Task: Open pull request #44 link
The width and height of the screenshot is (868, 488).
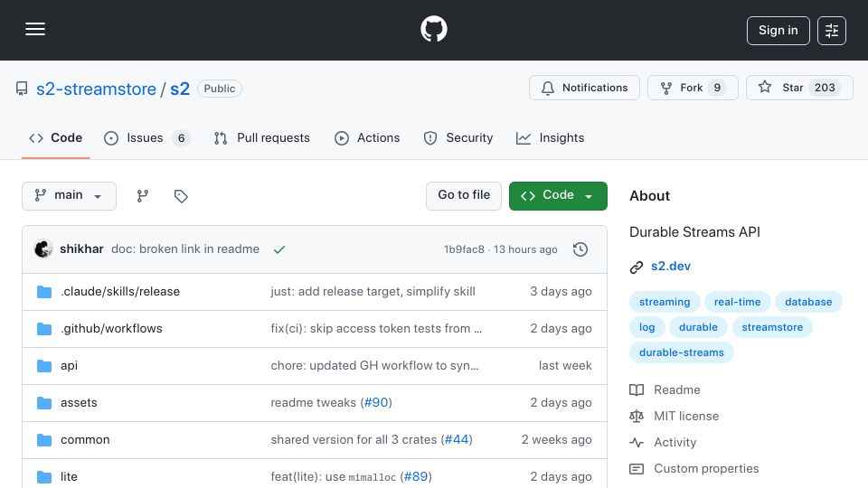Action: pos(456,440)
